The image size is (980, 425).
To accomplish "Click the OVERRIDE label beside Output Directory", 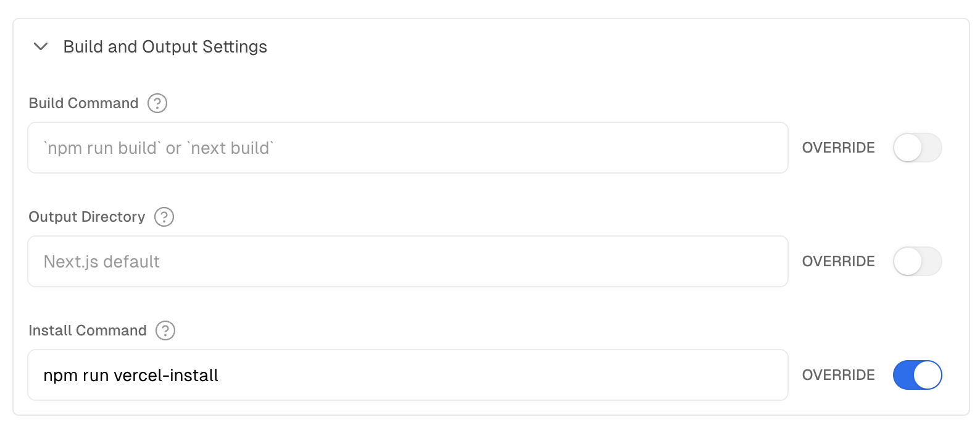I will [838, 261].
